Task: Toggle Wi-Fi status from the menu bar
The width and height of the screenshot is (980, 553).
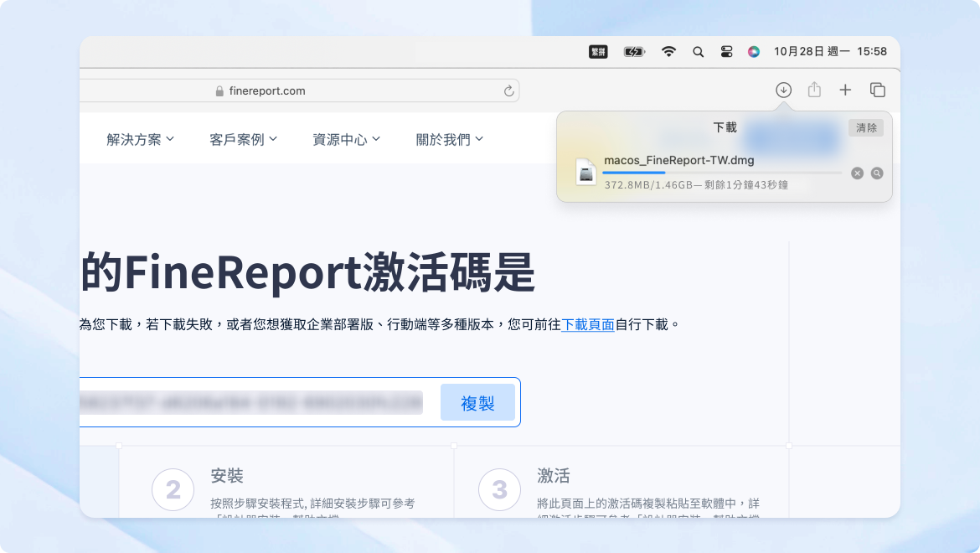Action: (x=668, y=51)
